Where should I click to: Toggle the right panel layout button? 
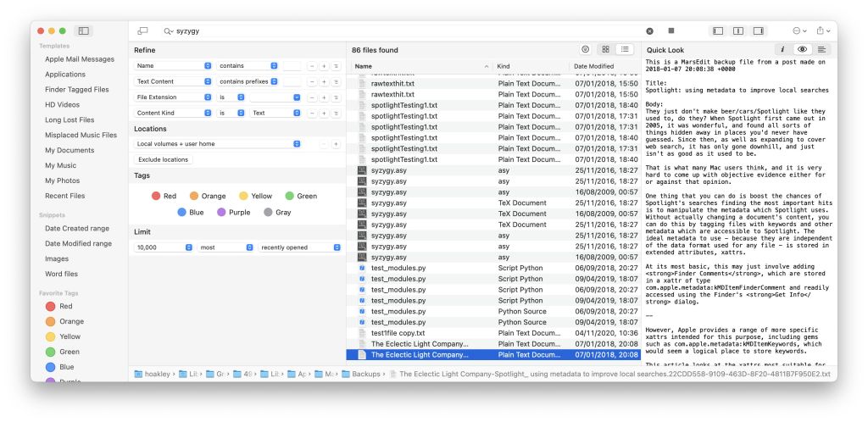tap(758, 31)
